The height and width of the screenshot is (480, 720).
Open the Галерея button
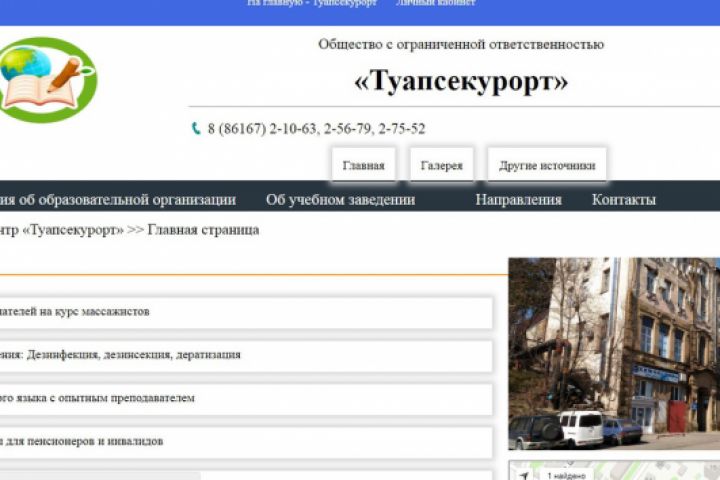pos(441,165)
